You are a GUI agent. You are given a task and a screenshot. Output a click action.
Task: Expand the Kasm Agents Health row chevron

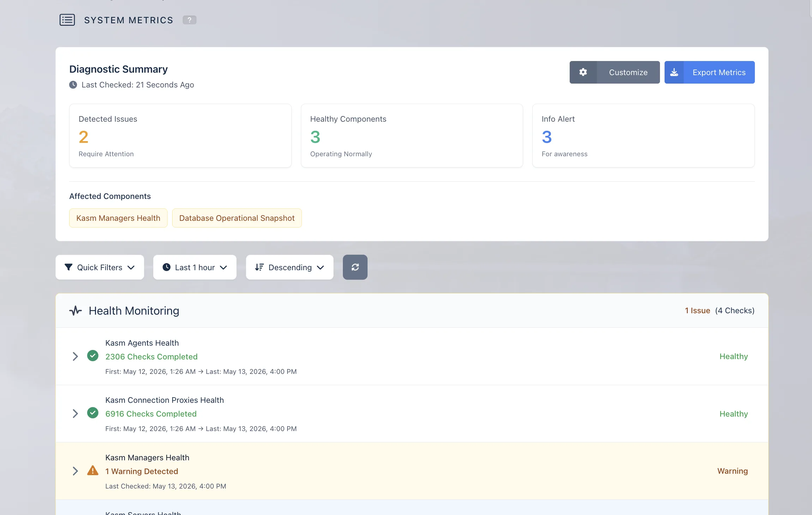(75, 357)
